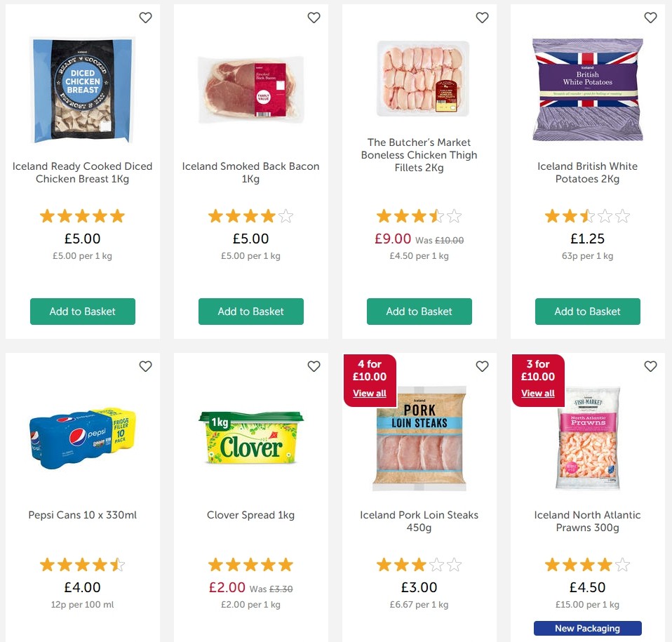Open the Pepsi Cans 10 x 330ml product page
The height and width of the screenshot is (642, 672).
pos(82,514)
